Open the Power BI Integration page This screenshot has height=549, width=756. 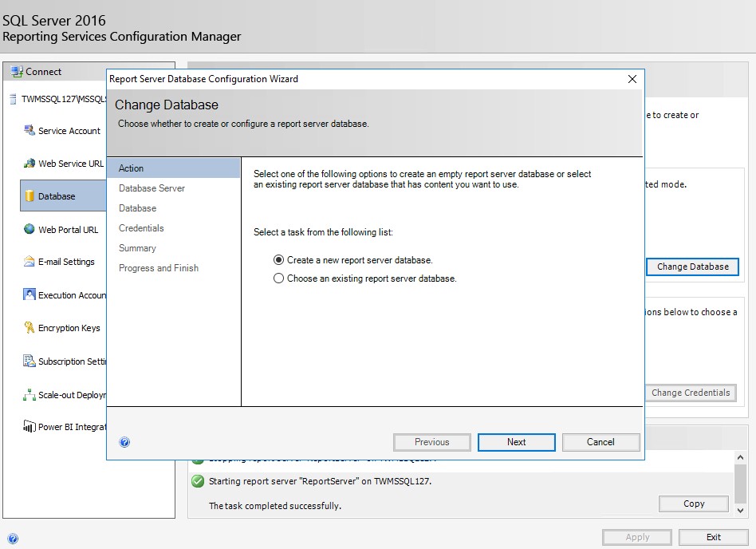73,427
